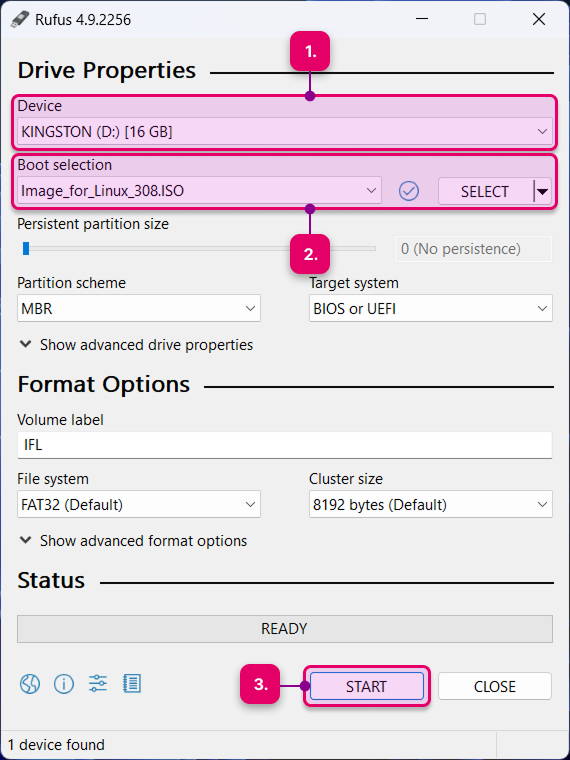Screen dimensions: 570x760
Task: Open application settings sliders icon
Action: click(97, 684)
